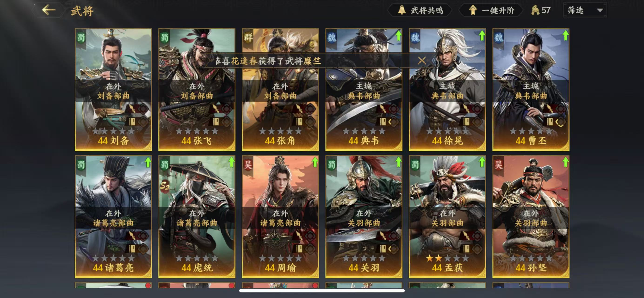The height and width of the screenshot is (298, 644).
Task: Tap the 一键升阶 one-click upgrade button
Action: [491, 10]
